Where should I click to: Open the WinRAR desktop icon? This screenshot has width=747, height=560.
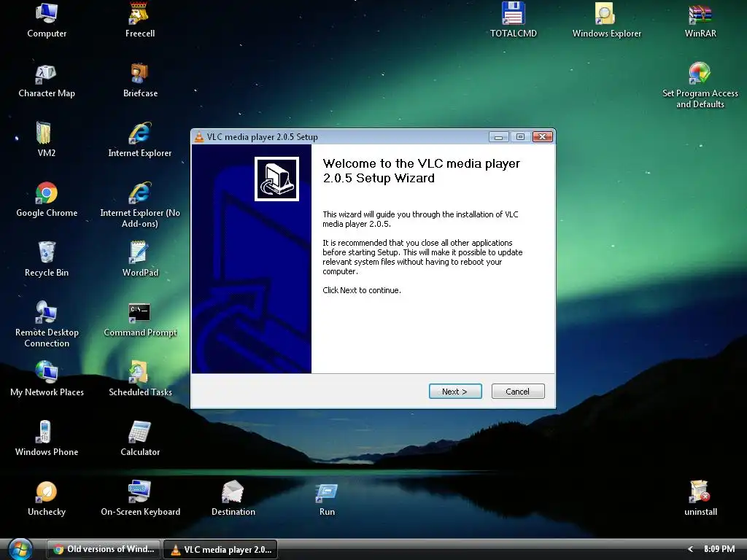coord(700,20)
